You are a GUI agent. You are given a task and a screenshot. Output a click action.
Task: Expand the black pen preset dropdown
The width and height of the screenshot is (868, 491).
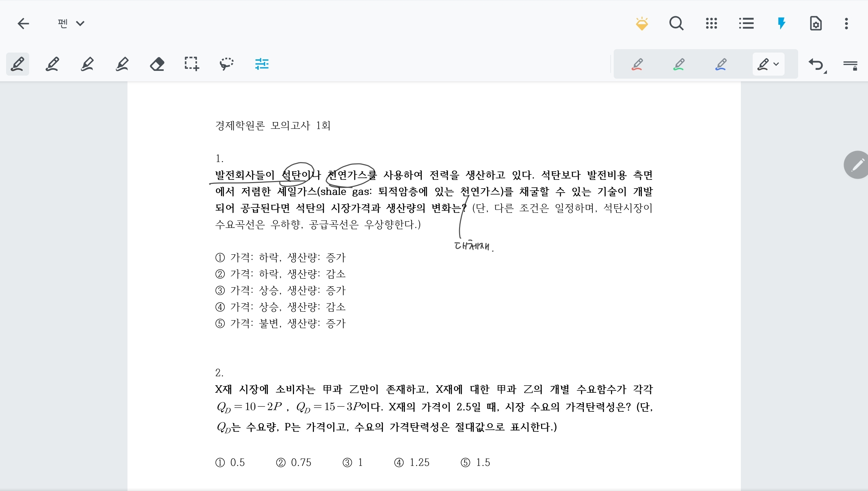click(x=776, y=64)
